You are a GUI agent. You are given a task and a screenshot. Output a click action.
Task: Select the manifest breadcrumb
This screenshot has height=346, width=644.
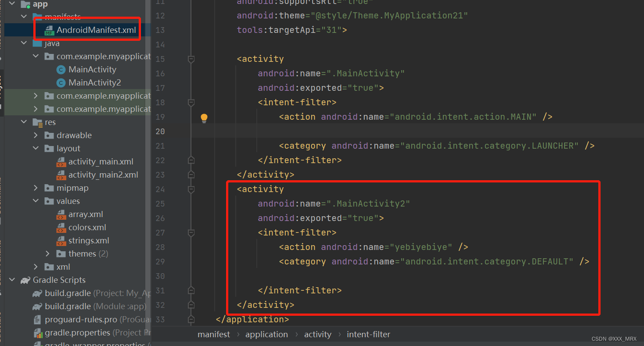(x=214, y=334)
